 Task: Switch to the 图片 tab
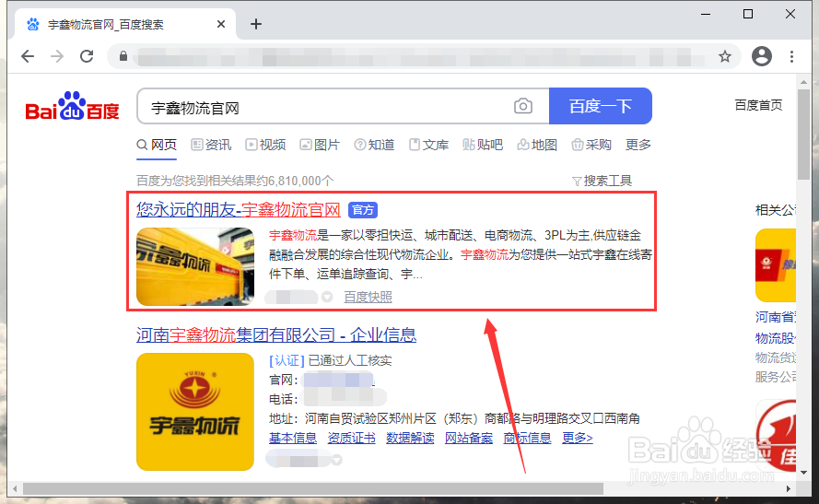320,145
